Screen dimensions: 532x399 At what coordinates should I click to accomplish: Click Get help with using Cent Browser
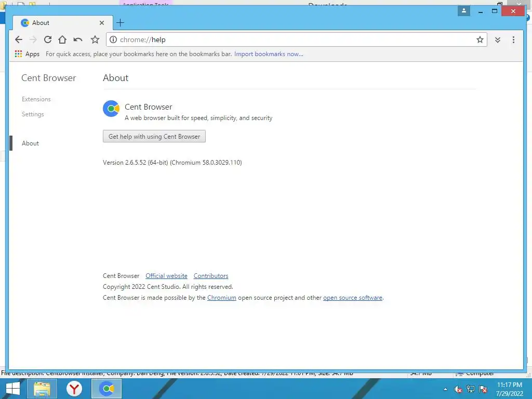point(154,137)
